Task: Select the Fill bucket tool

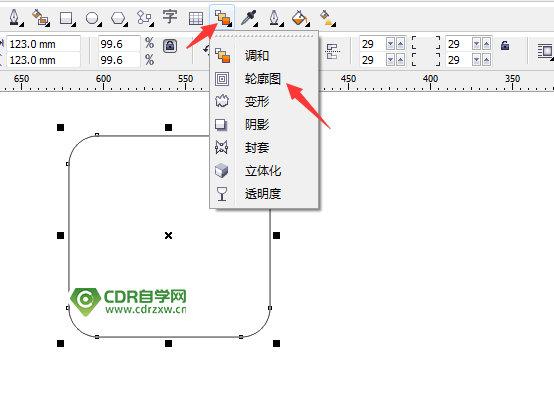Action: (x=300, y=17)
